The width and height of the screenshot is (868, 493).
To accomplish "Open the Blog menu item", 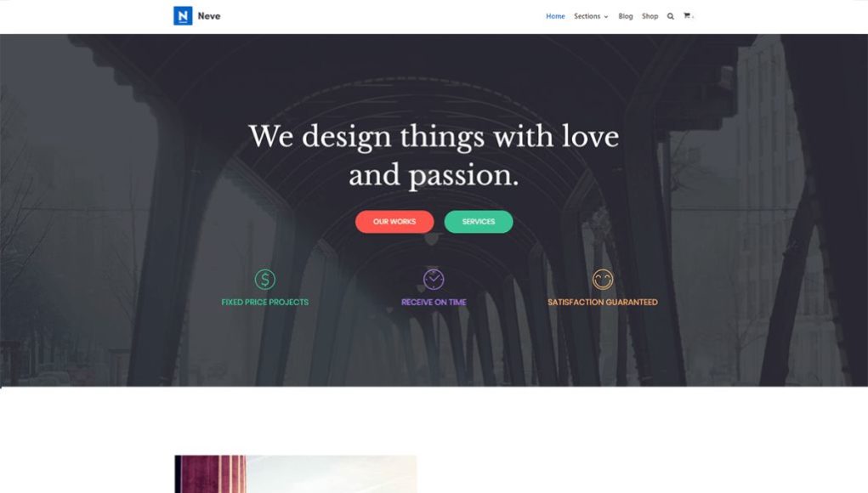I will 626,17.
